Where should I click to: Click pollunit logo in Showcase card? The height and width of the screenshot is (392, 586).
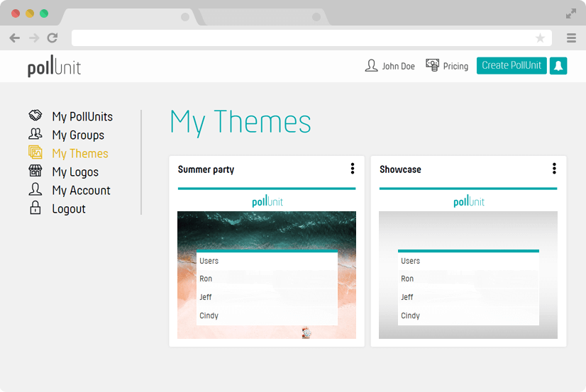pos(469,201)
